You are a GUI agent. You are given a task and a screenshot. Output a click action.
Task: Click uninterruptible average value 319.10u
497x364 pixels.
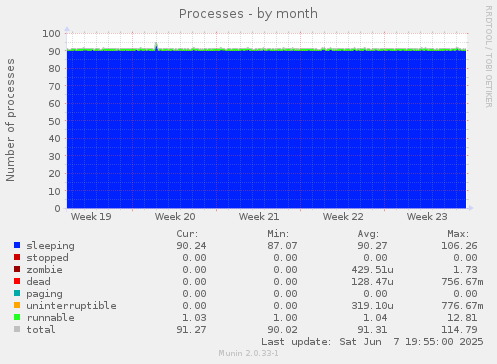(372, 306)
